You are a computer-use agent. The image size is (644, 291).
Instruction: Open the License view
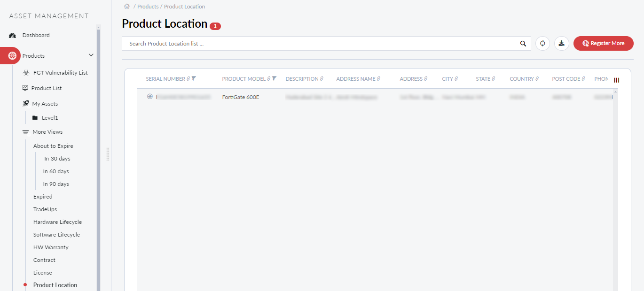(x=43, y=273)
